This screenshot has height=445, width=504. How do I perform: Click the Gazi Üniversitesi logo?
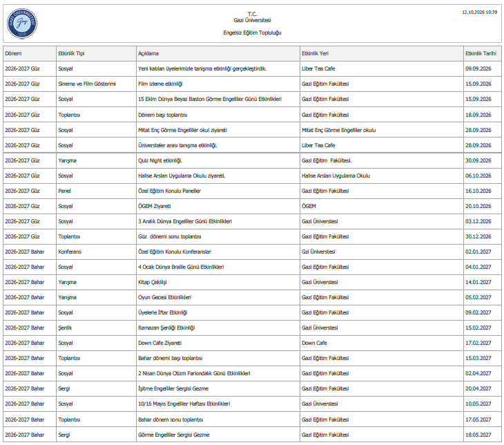pyautogui.click(x=22, y=23)
